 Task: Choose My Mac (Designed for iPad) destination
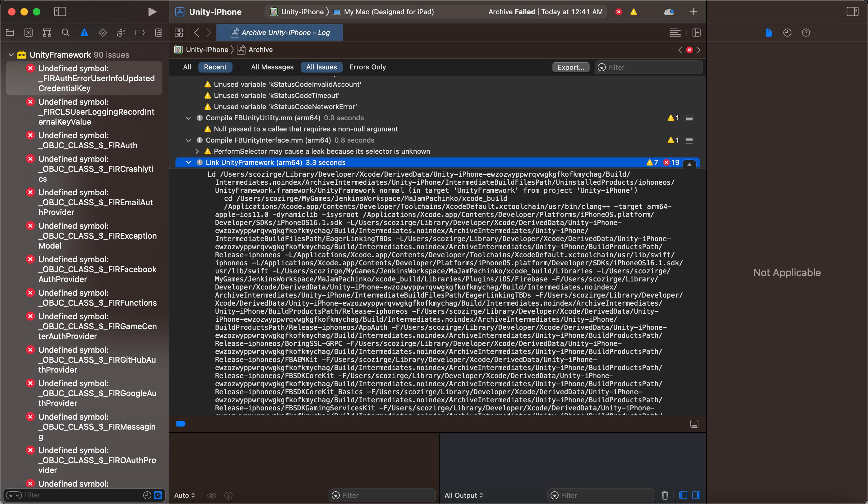[x=383, y=12]
